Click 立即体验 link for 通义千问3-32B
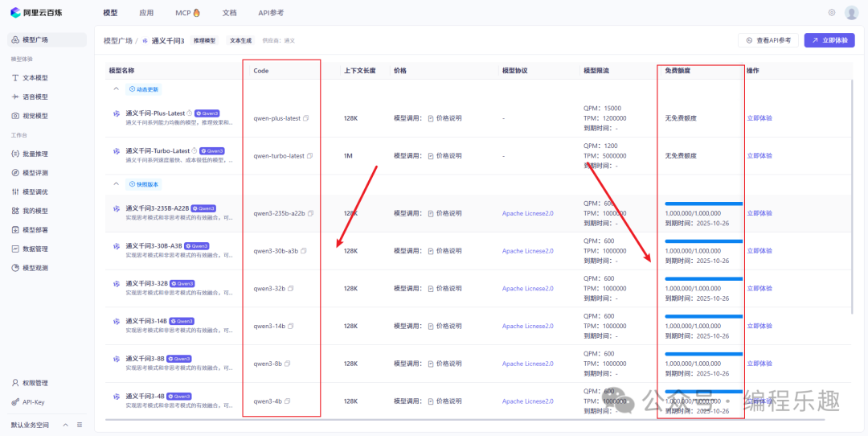 coord(759,289)
